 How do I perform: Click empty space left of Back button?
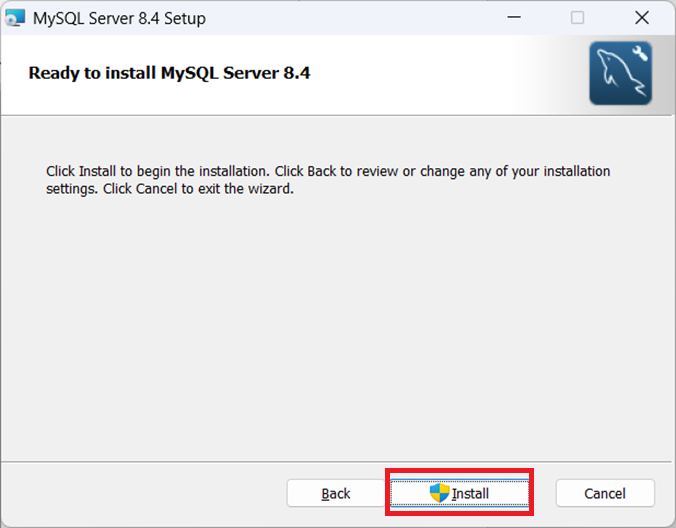140,493
